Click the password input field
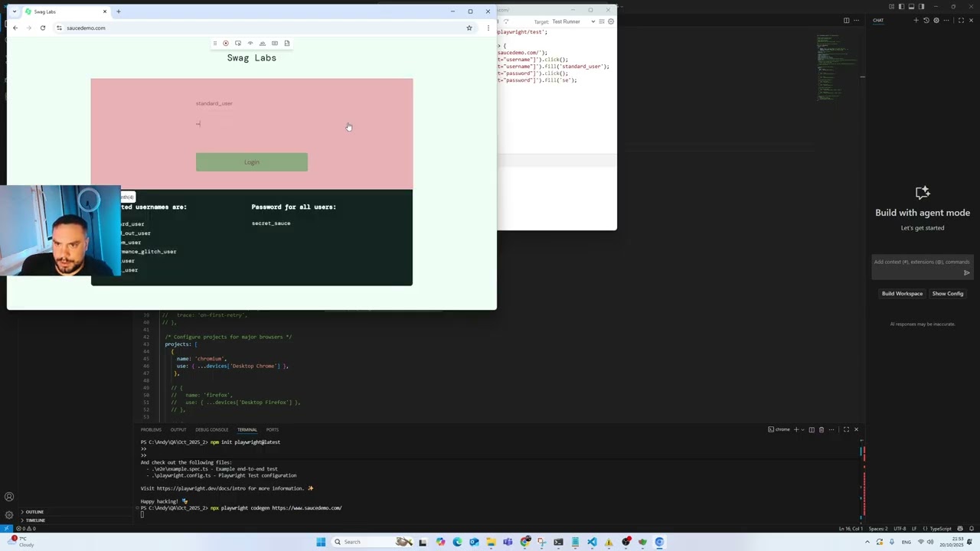 (252, 124)
